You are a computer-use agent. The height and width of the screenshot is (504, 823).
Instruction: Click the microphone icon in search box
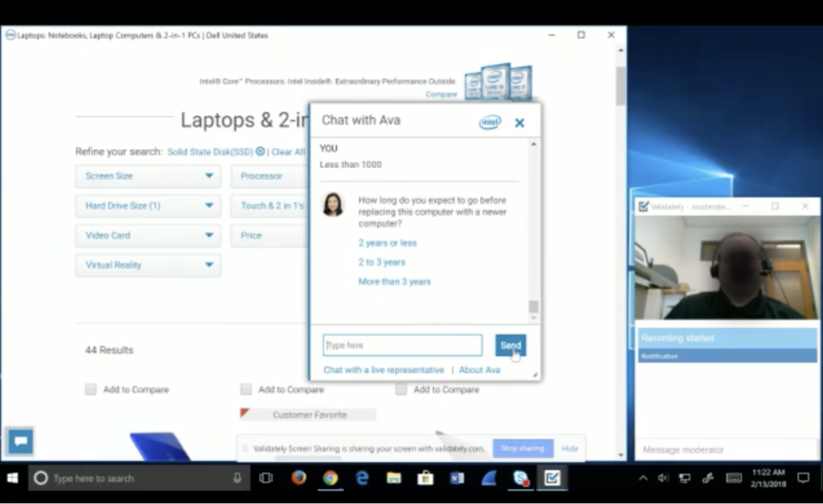pos(238,478)
